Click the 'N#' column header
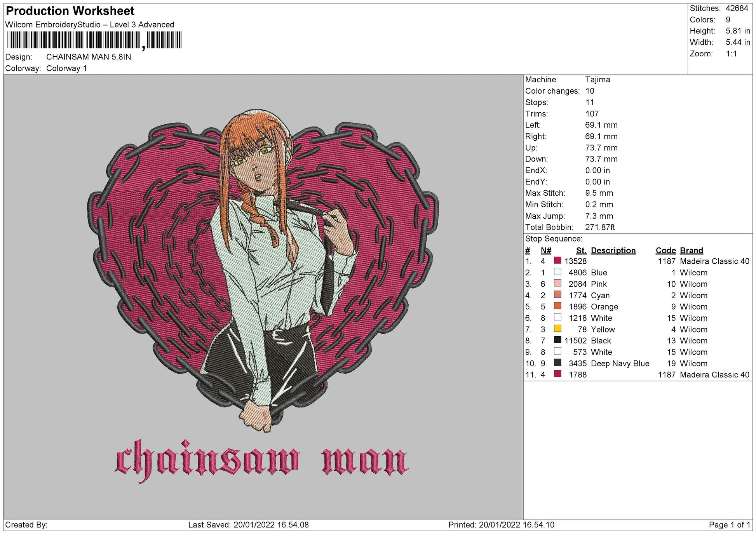The width and height of the screenshot is (756, 534). coord(546,250)
